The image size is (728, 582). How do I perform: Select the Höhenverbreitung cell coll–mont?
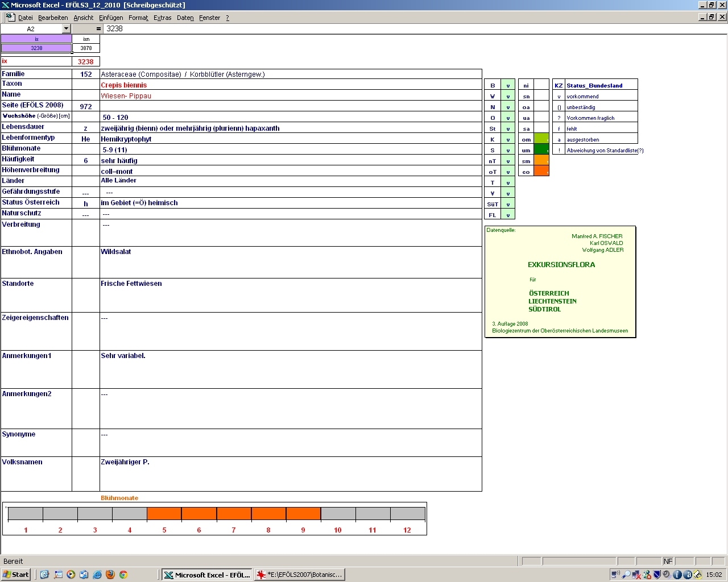[291, 171]
